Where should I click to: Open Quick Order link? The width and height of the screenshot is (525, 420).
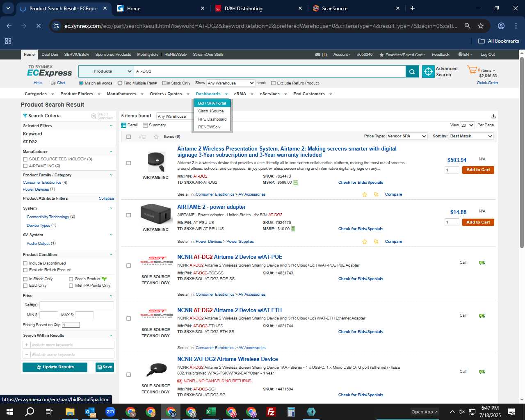(487, 83)
